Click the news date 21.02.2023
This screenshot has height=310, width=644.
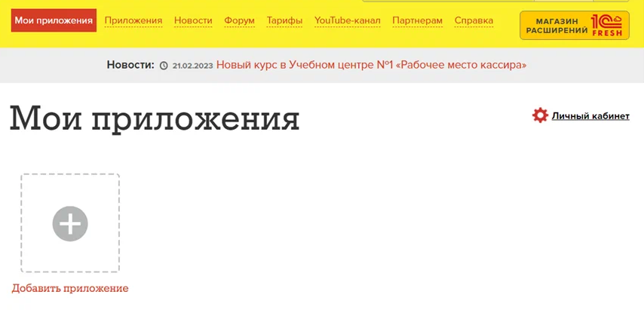(x=192, y=66)
